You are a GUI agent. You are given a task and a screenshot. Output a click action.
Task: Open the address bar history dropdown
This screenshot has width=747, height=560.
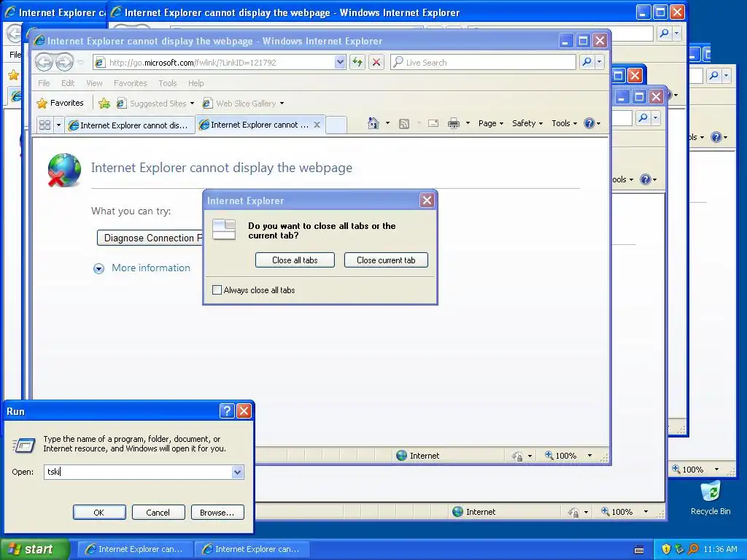coord(340,63)
